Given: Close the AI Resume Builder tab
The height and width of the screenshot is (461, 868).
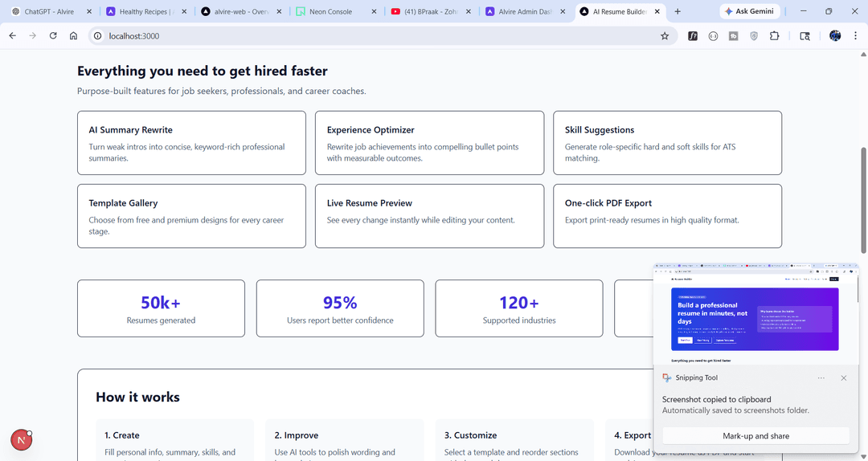Looking at the screenshot, I should pyautogui.click(x=659, y=11).
